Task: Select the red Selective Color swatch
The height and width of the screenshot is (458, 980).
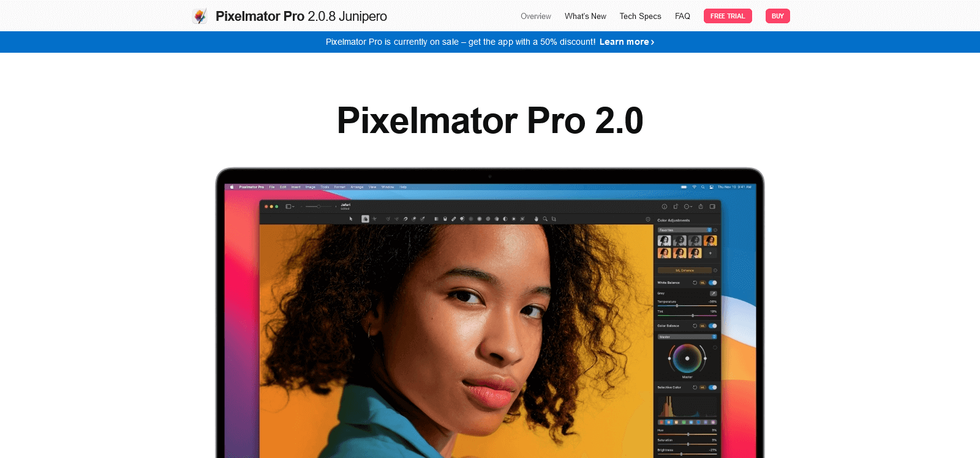Action: pos(661,422)
